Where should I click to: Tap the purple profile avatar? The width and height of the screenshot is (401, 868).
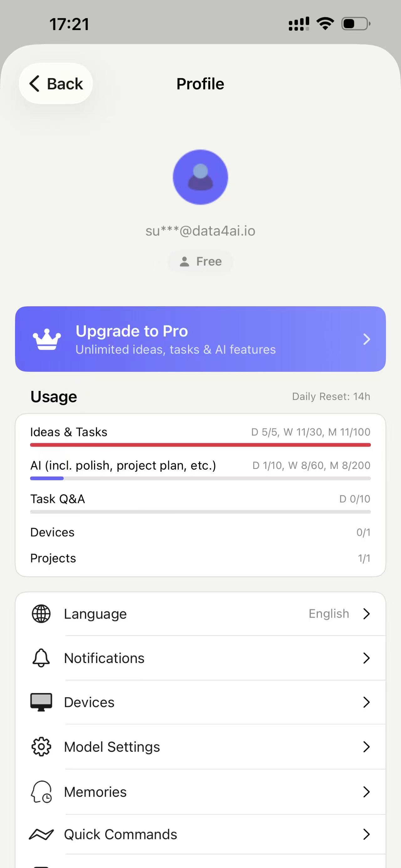(200, 177)
